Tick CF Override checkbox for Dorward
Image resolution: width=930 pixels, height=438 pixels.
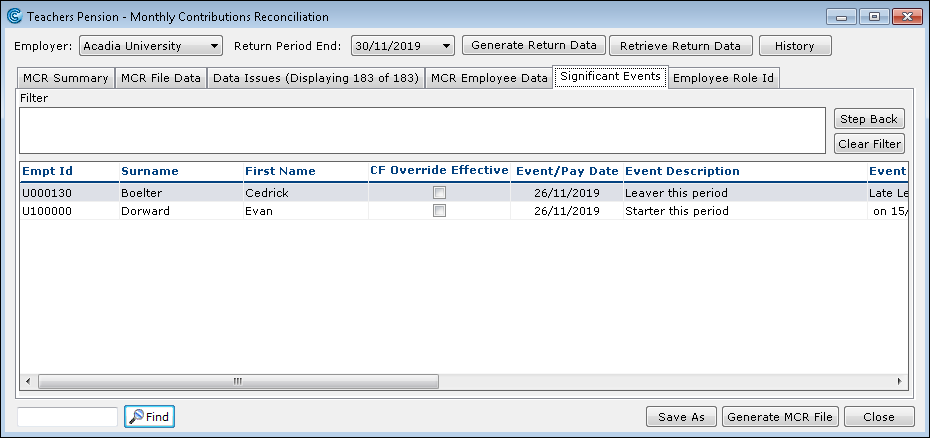click(439, 211)
